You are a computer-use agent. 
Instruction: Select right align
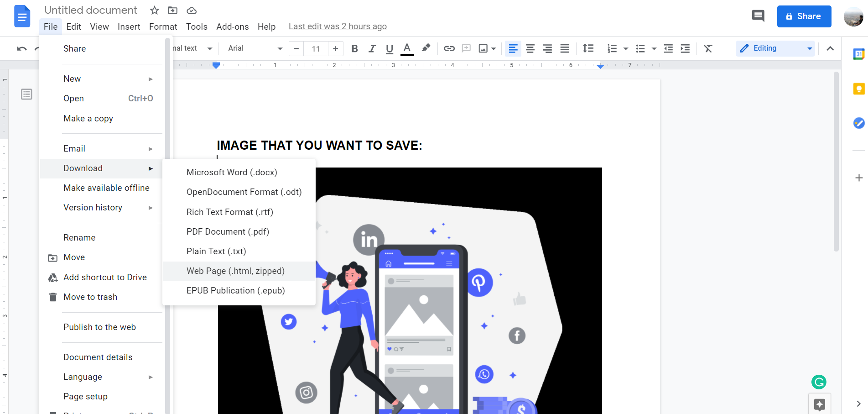pyautogui.click(x=548, y=48)
